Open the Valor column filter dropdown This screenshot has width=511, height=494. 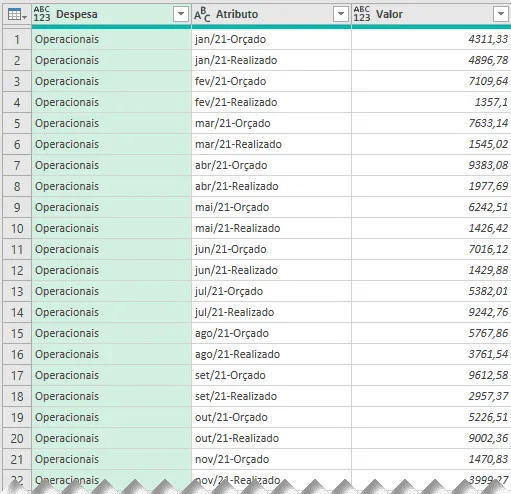pyautogui.click(x=501, y=14)
